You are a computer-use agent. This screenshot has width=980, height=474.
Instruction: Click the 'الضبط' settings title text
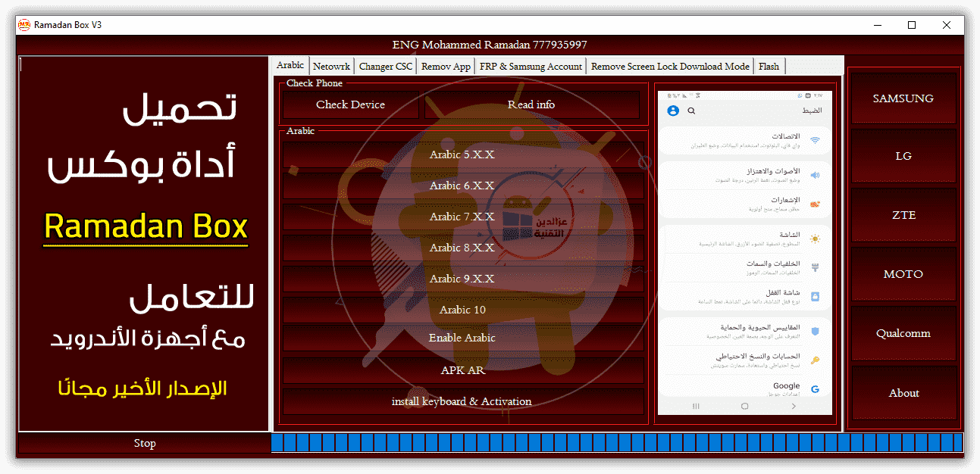(x=811, y=111)
